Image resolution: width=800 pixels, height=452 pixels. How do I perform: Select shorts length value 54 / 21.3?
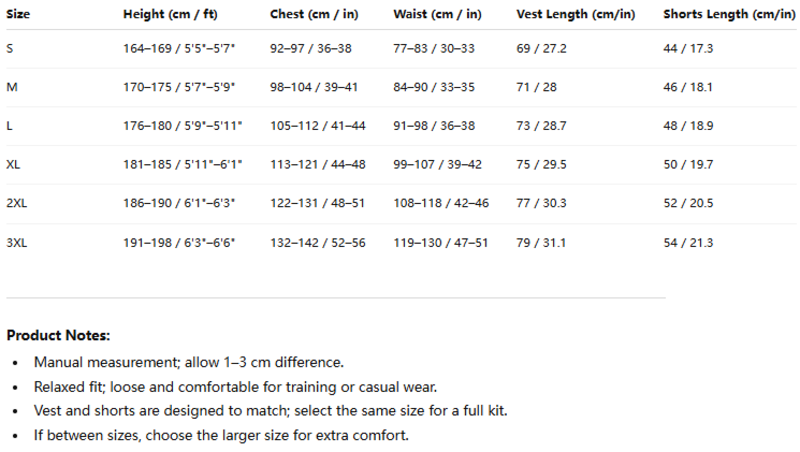pos(688,243)
